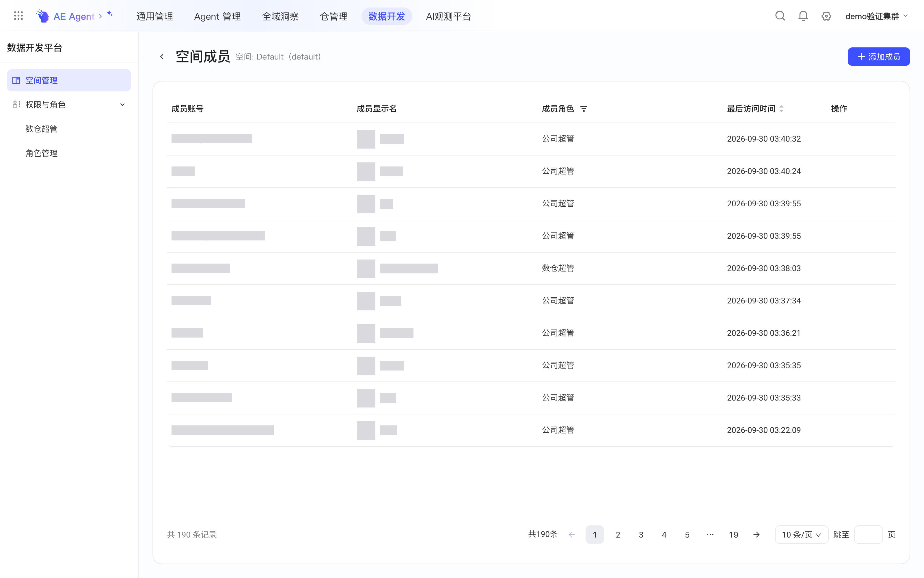Viewport: 924px width, 578px height.
Task: Click the AE Agent logo
Action: point(65,16)
